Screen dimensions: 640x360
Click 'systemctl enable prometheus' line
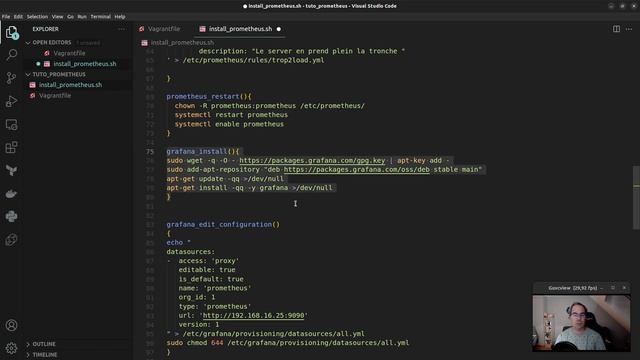[229, 124]
